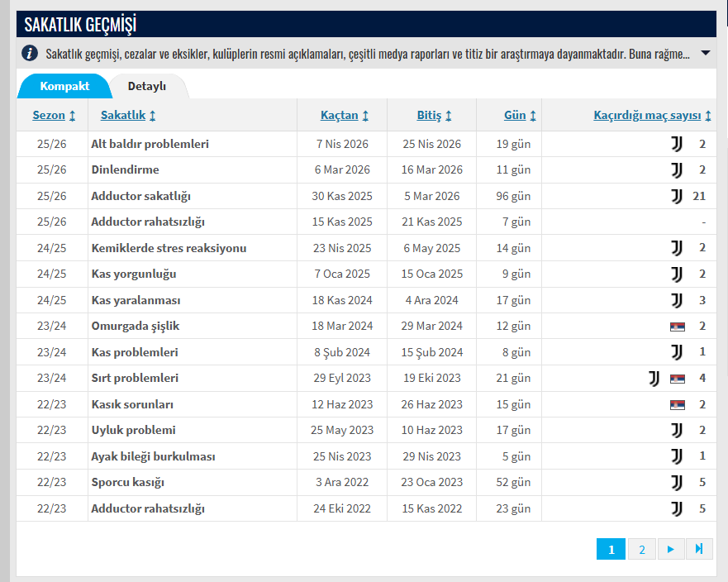728x582 pixels.
Task: Select 'Omurgada şişlik' injury entry
Action: coord(136,326)
